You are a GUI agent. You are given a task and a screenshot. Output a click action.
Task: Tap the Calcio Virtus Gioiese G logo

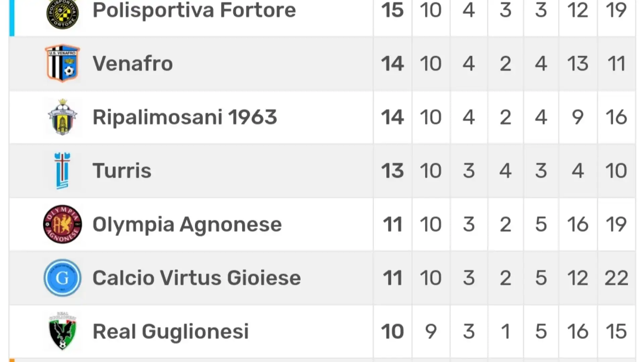(x=62, y=278)
